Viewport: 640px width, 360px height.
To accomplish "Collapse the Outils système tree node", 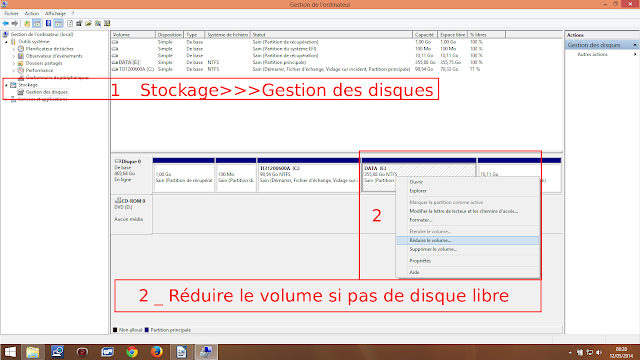I will [6, 42].
